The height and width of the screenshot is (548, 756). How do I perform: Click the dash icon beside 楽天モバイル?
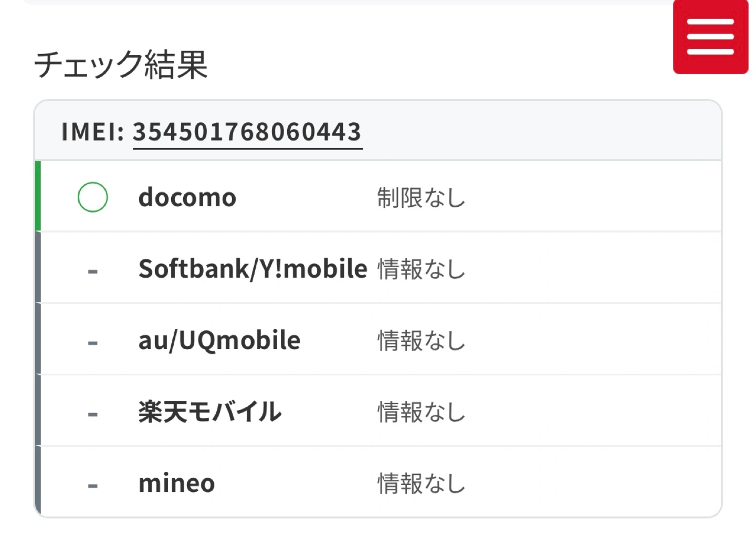point(93,415)
